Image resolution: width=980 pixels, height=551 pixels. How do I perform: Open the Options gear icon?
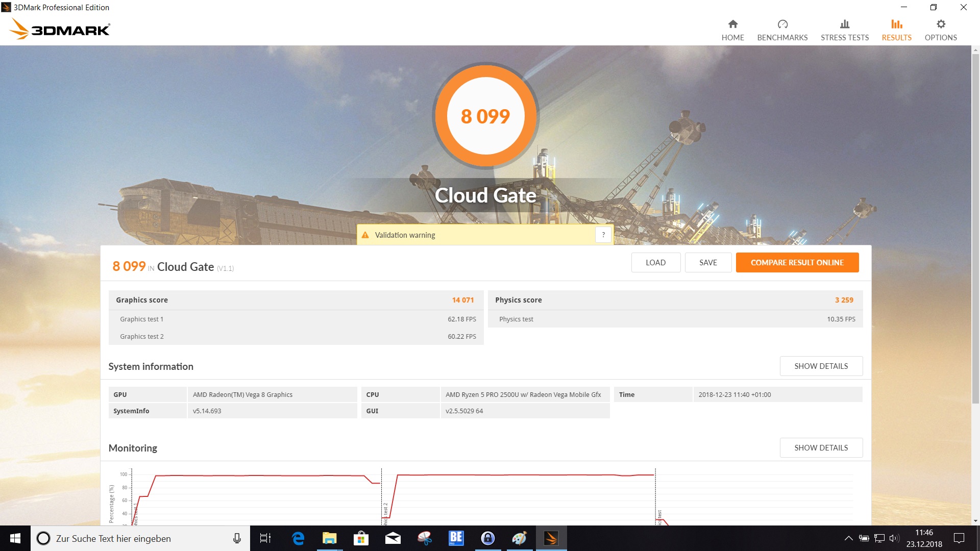click(940, 24)
